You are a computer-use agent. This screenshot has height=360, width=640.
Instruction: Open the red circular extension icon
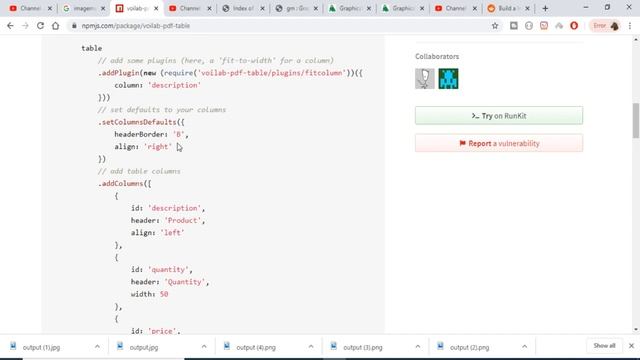coord(574,26)
